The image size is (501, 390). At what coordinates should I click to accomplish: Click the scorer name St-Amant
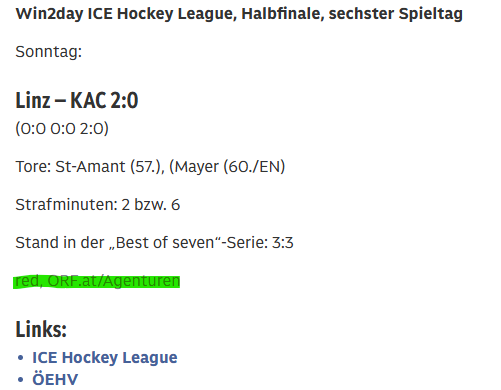[x=90, y=167]
